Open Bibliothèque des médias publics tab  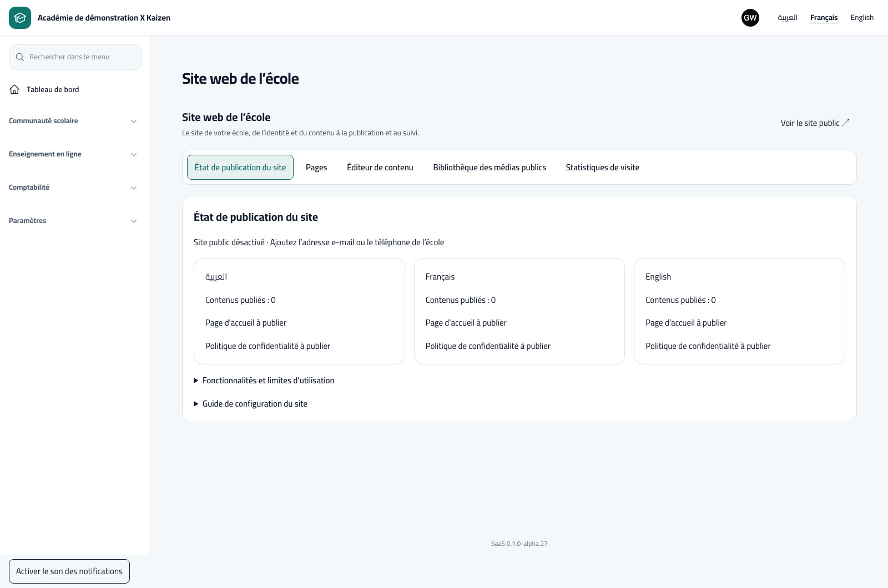tap(490, 168)
